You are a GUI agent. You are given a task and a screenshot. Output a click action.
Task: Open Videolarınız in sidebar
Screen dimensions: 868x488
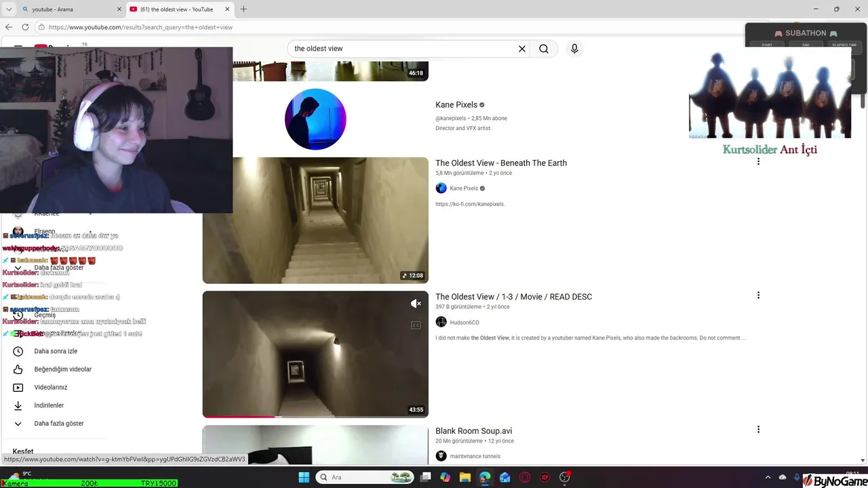tap(51, 388)
